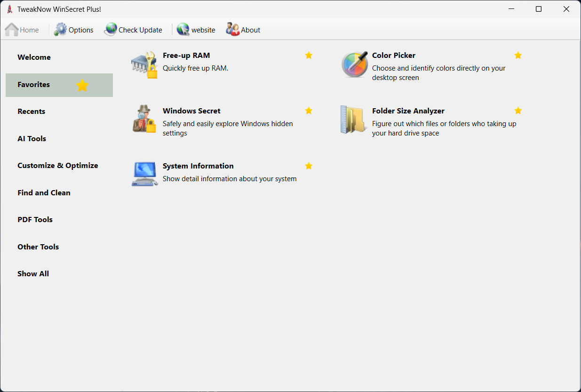Screen dimensions: 581x392
Task: Click the star icon beside Favorites sidebar
Action: pyautogui.click(x=82, y=85)
